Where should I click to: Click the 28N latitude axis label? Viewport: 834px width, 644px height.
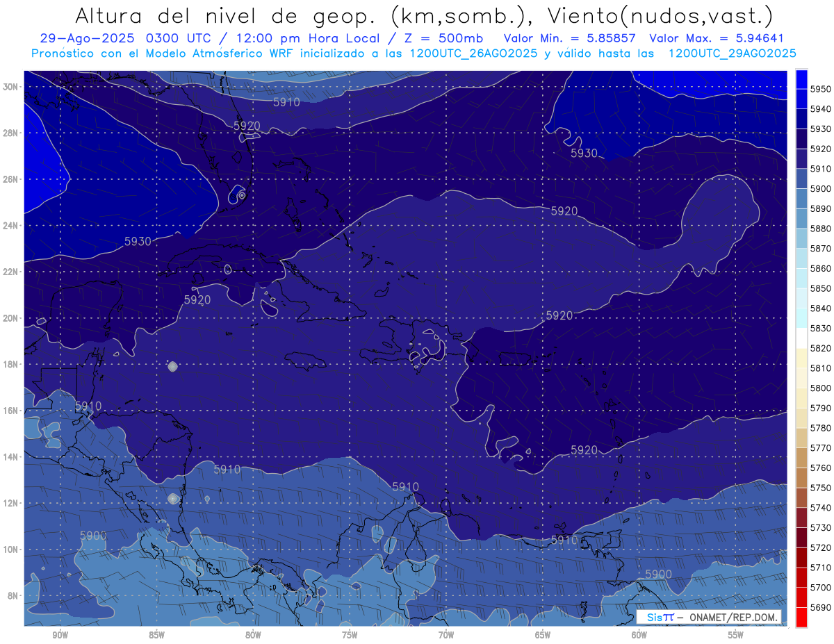(10, 133)
